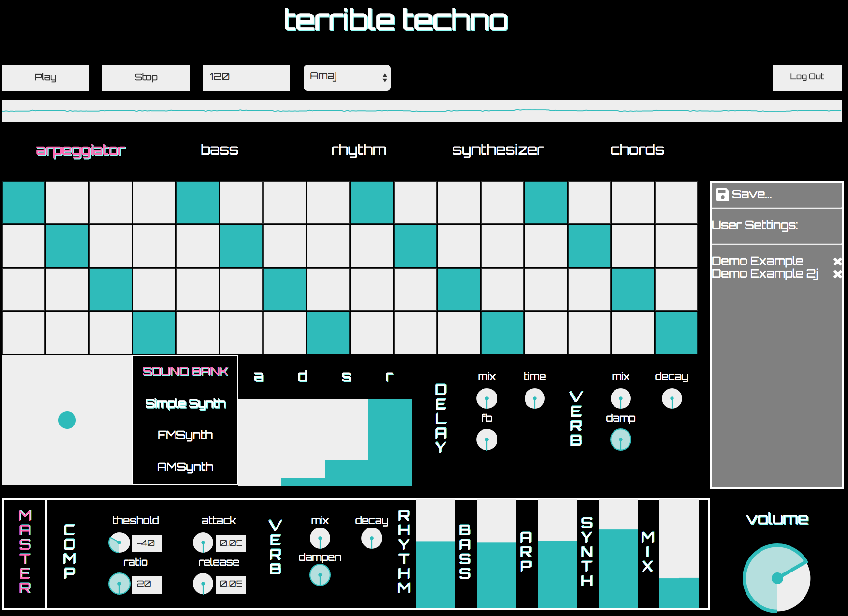This screenshot has width=848, height=616.
Task: Delete Demo Example 2j preset with X
Action: tap(837, 274)
